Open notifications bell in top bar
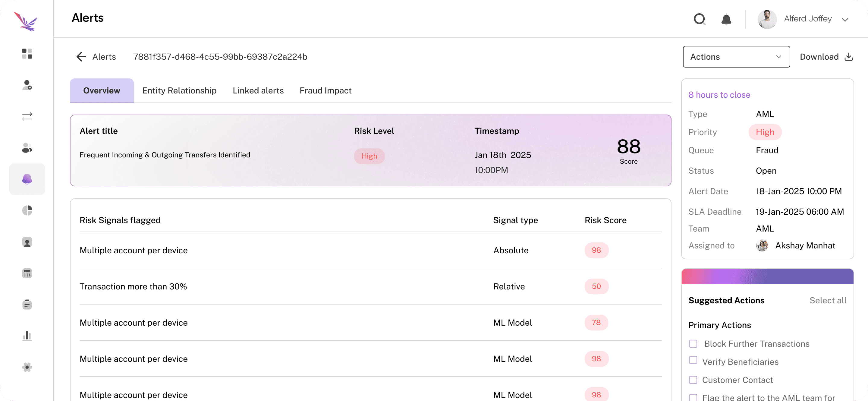Screen dimensions: 868x401 pos(726,19)
